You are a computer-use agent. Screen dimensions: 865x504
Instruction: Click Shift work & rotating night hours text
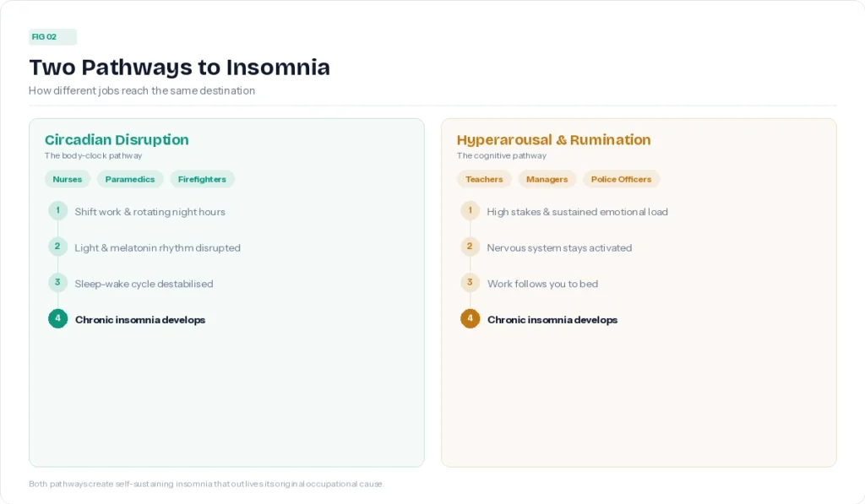150,212
